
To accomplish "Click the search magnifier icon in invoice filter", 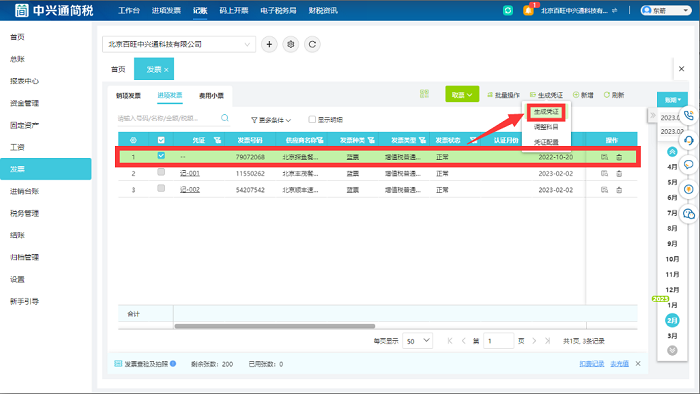I will pos(225,118).
